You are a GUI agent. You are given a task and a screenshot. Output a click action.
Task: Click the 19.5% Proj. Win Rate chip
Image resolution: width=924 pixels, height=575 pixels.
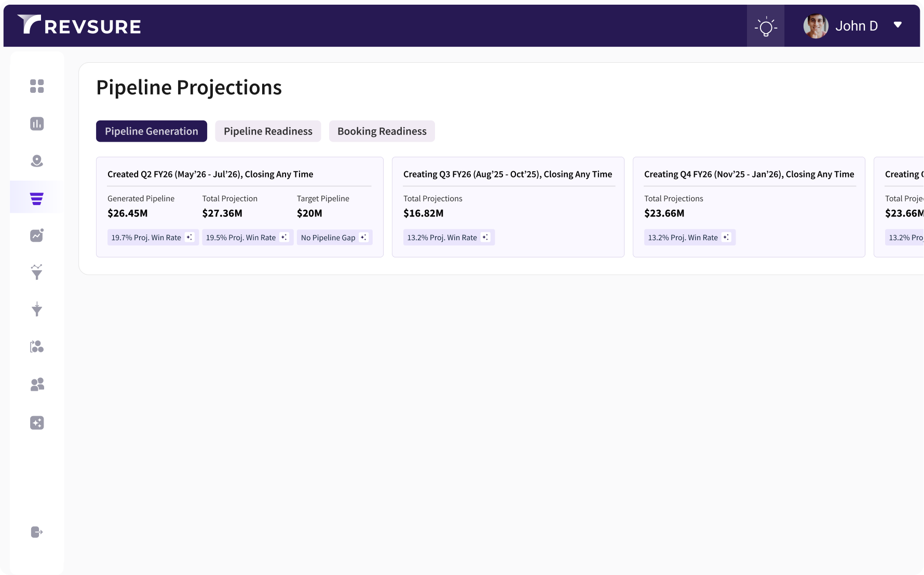(248, 237)
